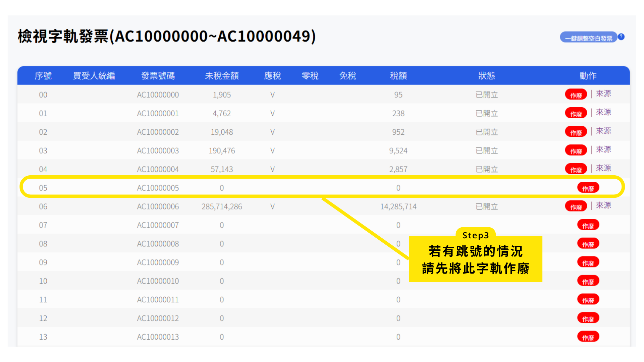Click the 未稅金額 column header
The height and width of the screenshot is (362, 644).
(221, 76)
